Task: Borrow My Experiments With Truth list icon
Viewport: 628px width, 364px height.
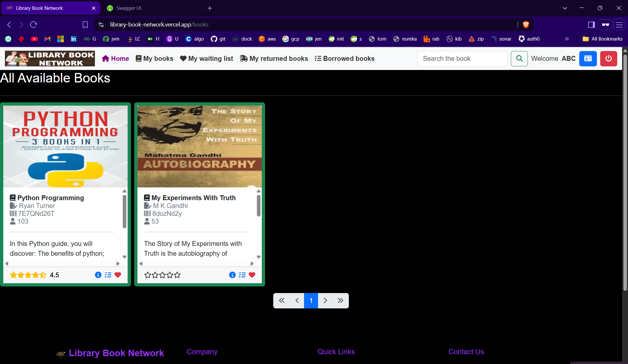Action: click(x=242, y=275)
